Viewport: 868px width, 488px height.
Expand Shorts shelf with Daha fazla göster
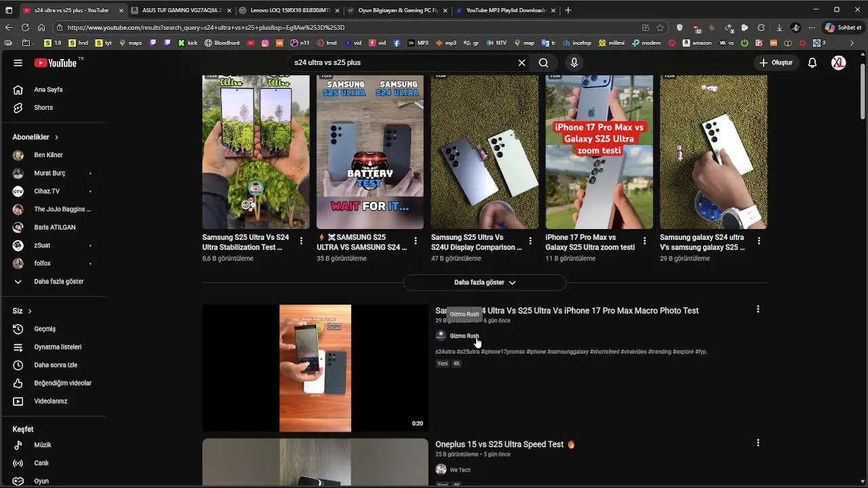[x=485, y=283]
